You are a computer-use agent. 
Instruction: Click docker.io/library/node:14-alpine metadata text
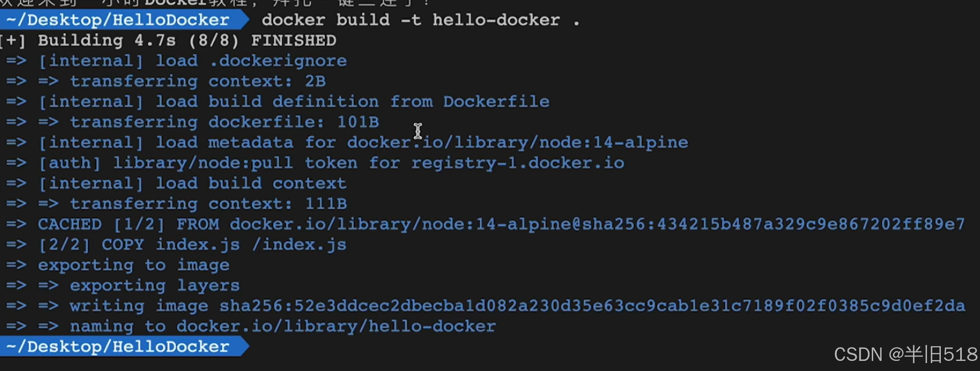point(517,142)
